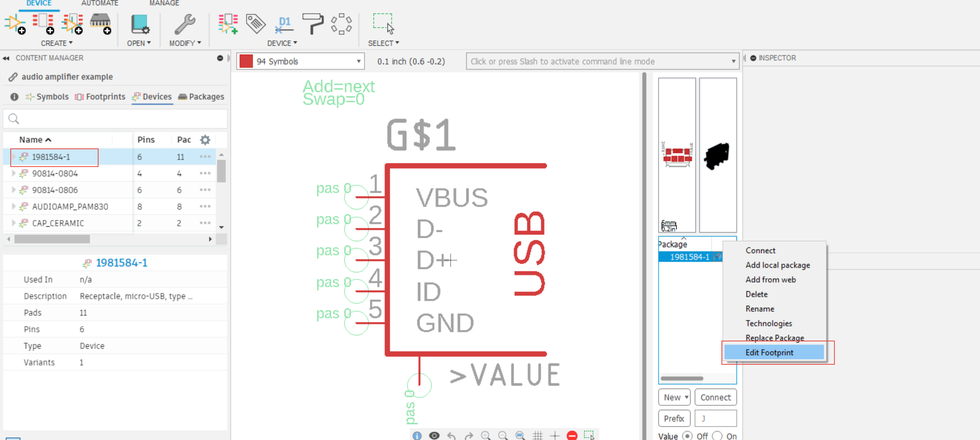Switch to the Footprints tab
980x440 pixels.
(x=100, y=97)
